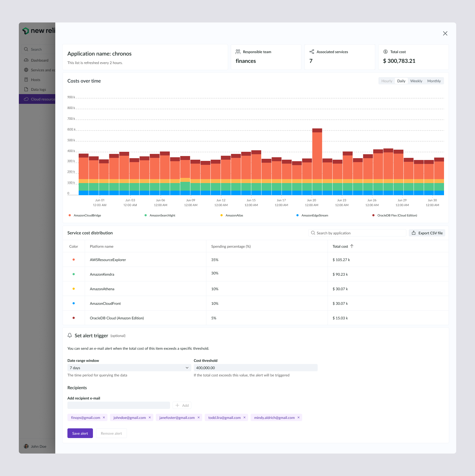Toggle AmazonEdgeStream legend series
475x476 pixels.
coord(312,215)
